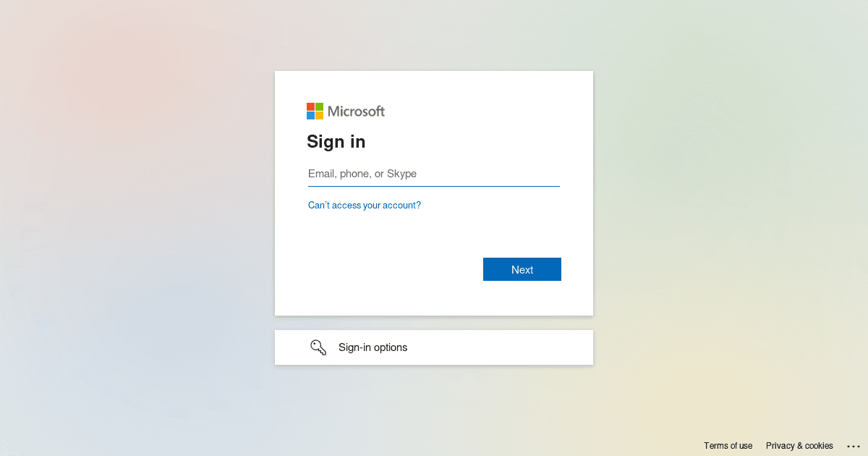Focus the Email, phone, or Skype field
The width and height of the screenshot is (868, 456).
[434, 174]
